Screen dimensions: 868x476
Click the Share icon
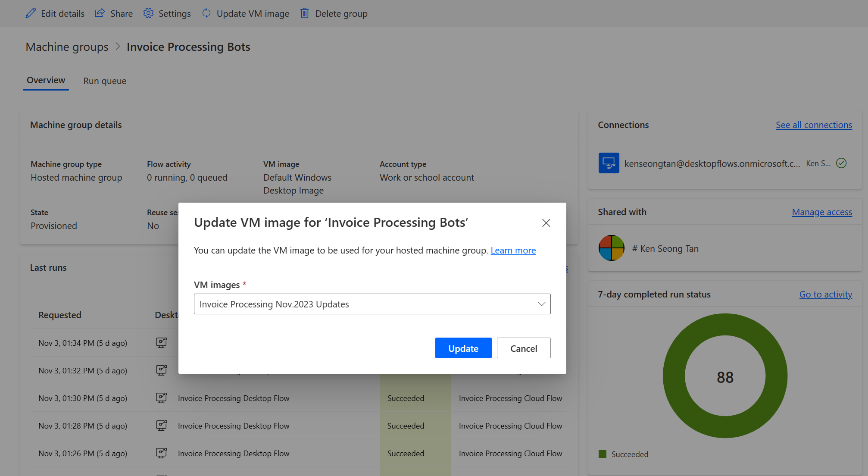tap(100, 13)
